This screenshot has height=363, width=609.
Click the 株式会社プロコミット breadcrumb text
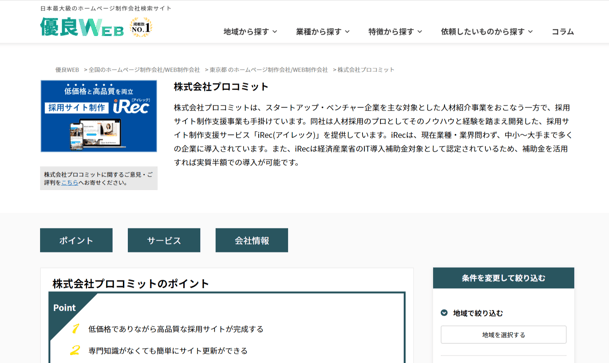(x=366, y=70)
